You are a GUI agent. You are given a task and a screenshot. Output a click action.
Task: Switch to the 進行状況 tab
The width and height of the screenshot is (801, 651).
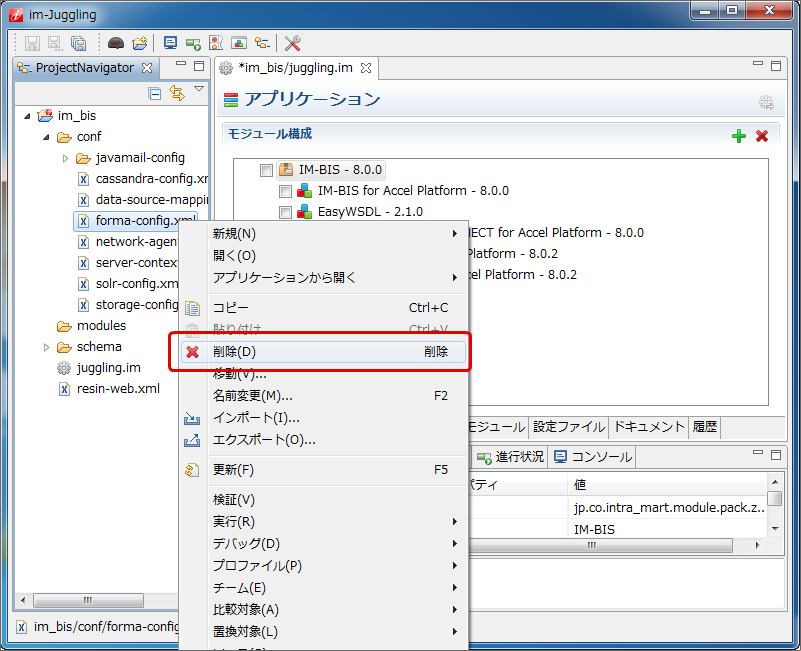510,457
